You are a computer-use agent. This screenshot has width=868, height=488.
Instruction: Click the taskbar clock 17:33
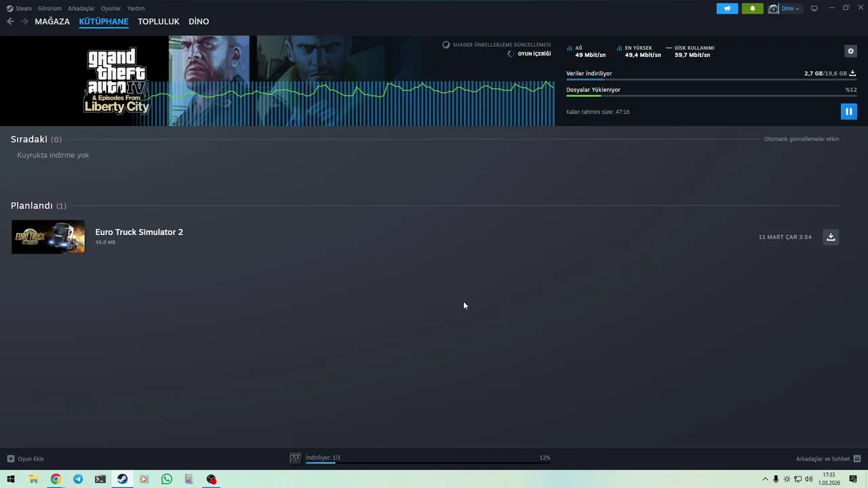[x=829, y=479]
